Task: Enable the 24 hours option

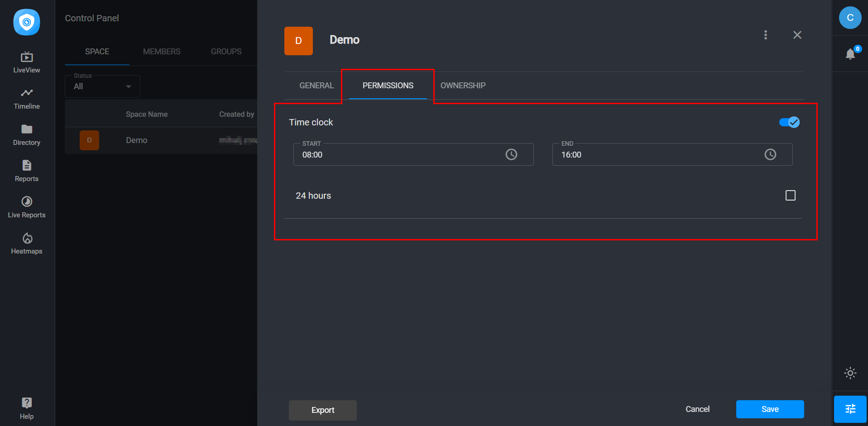Action: point(791,195)
